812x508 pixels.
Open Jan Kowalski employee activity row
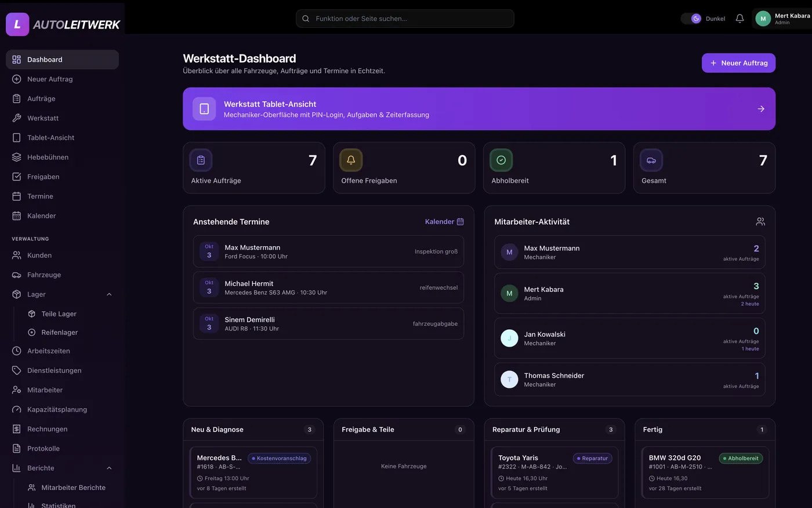629,338
